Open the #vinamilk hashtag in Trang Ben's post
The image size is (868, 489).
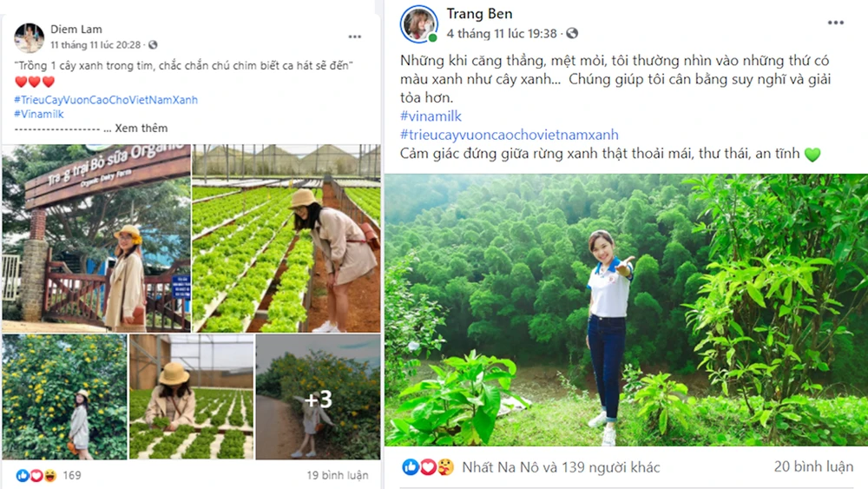pos(431,116)
